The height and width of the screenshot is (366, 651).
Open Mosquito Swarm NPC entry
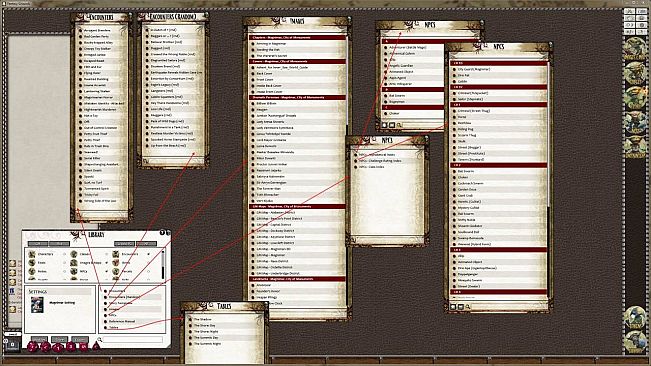(x=470, y=280)
